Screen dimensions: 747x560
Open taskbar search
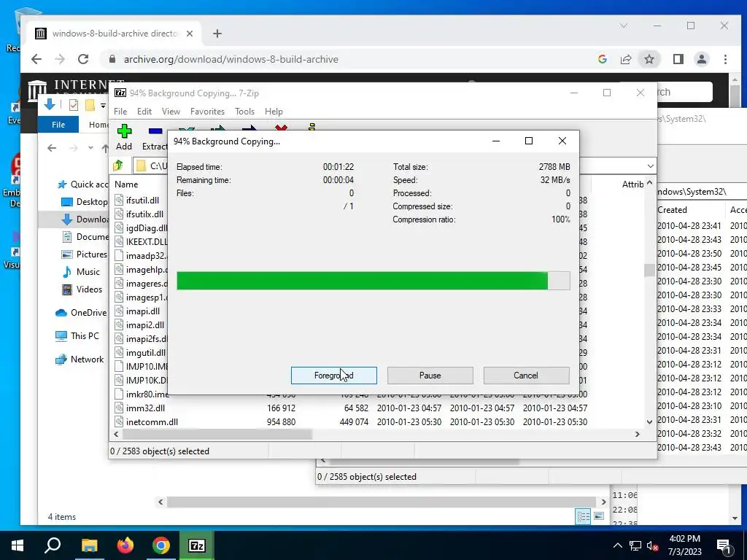53,545
